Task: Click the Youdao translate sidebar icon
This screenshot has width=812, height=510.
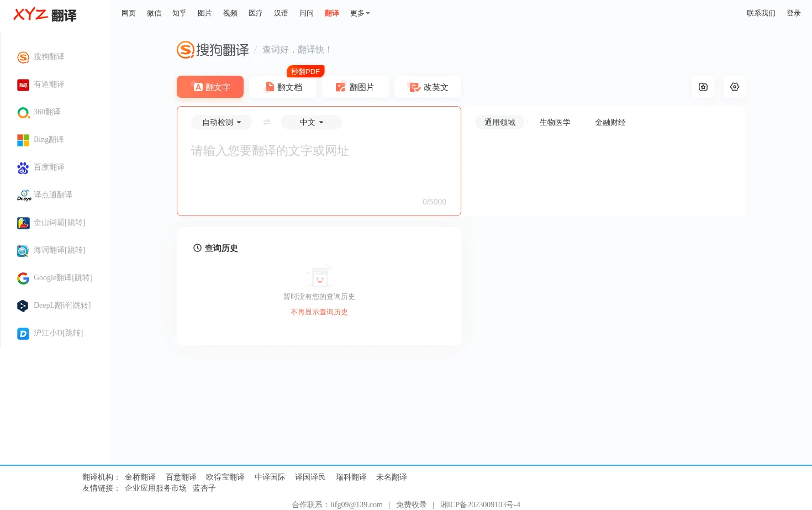Action: (23, 85)
